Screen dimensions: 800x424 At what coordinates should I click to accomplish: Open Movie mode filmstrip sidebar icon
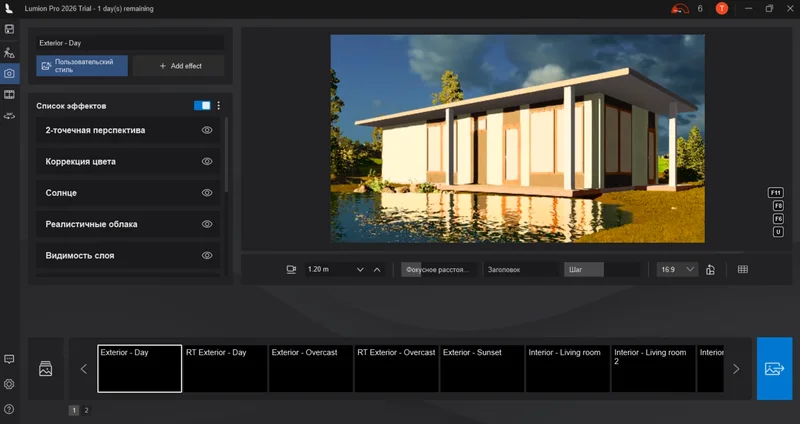pyautogui.click(x=9, y=94)
